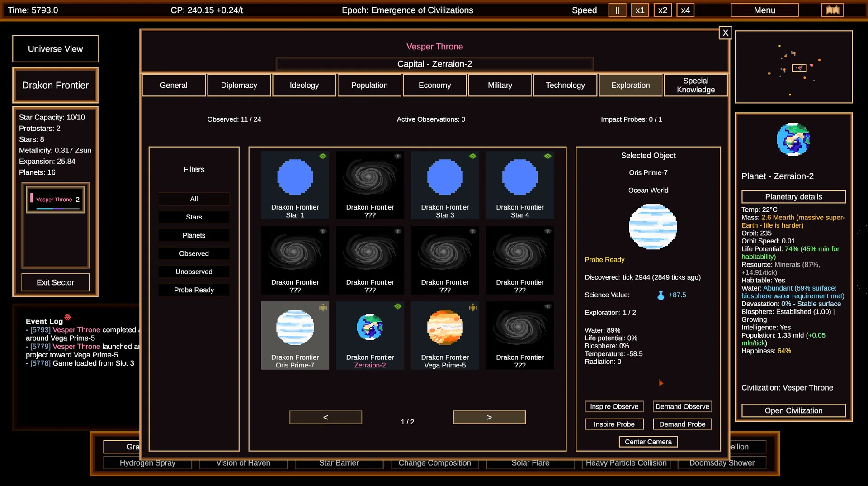This screenshot has height=486, width=868.
Task: Activate the Doomsday Shower ability
Action: 722,463
